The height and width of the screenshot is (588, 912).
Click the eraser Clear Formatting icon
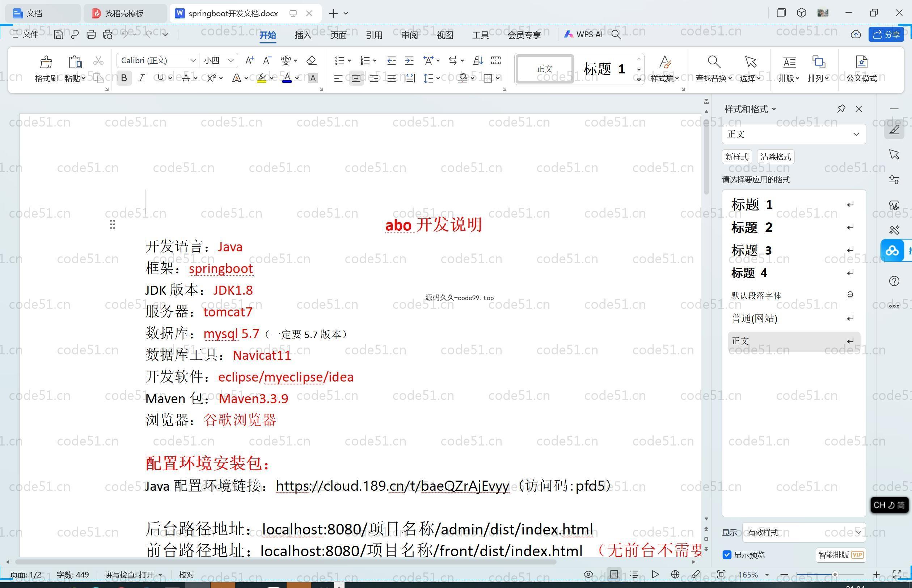[311, 60]
